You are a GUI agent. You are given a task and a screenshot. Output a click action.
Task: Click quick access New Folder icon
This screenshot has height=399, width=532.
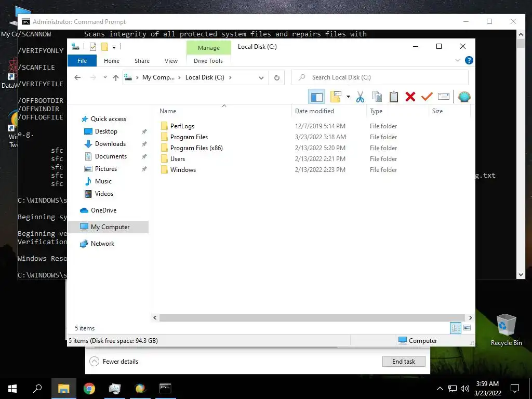click(x=104, y=47)
